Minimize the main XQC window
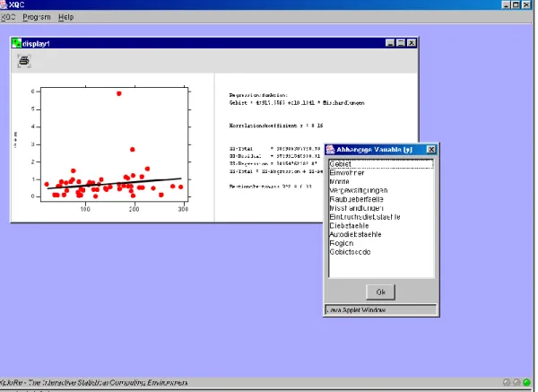This screenshot has width=538, height=392. tap(506, 4)
